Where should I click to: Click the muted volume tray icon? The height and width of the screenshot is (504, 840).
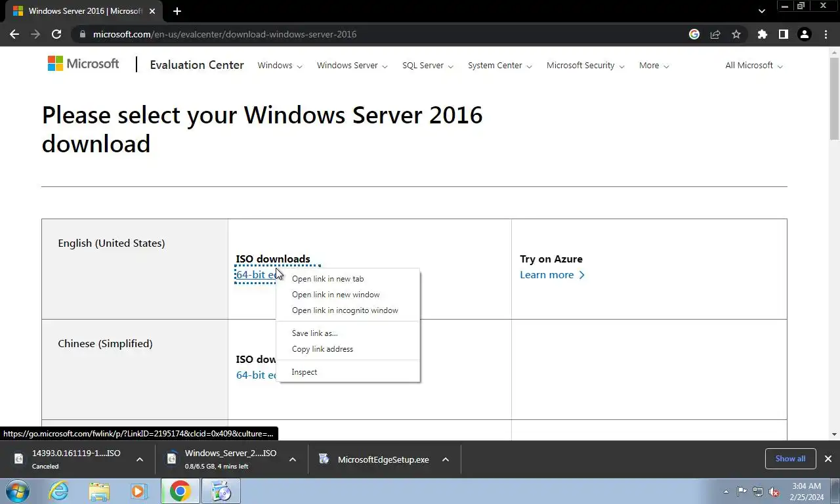774,492
